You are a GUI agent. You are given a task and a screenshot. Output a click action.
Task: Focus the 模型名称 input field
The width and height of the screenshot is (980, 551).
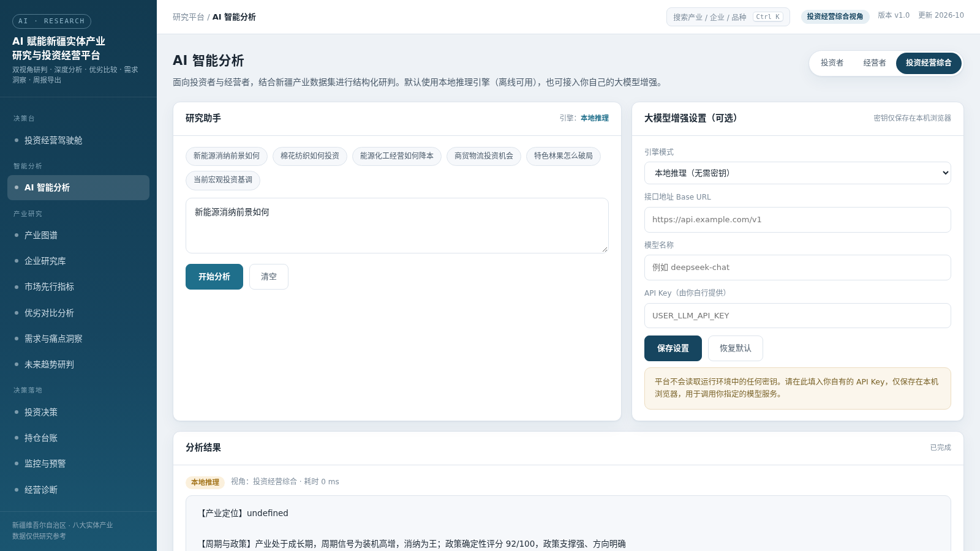tap(797, 268)
